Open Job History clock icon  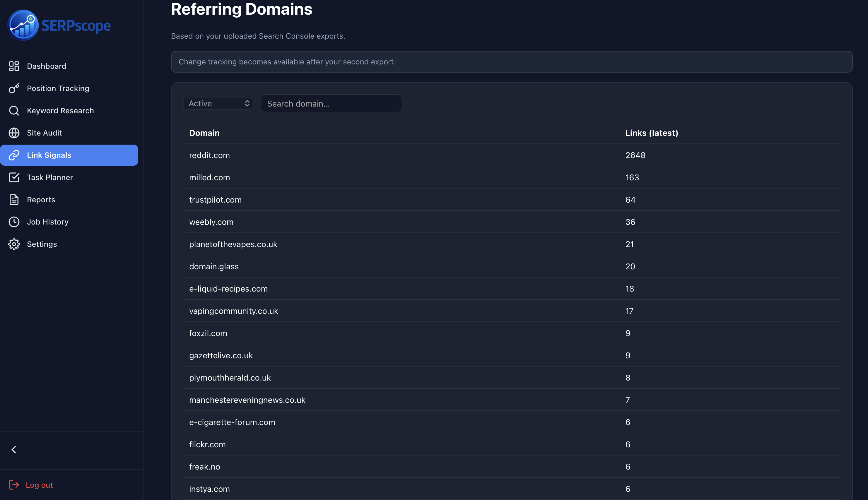[14, 222]
